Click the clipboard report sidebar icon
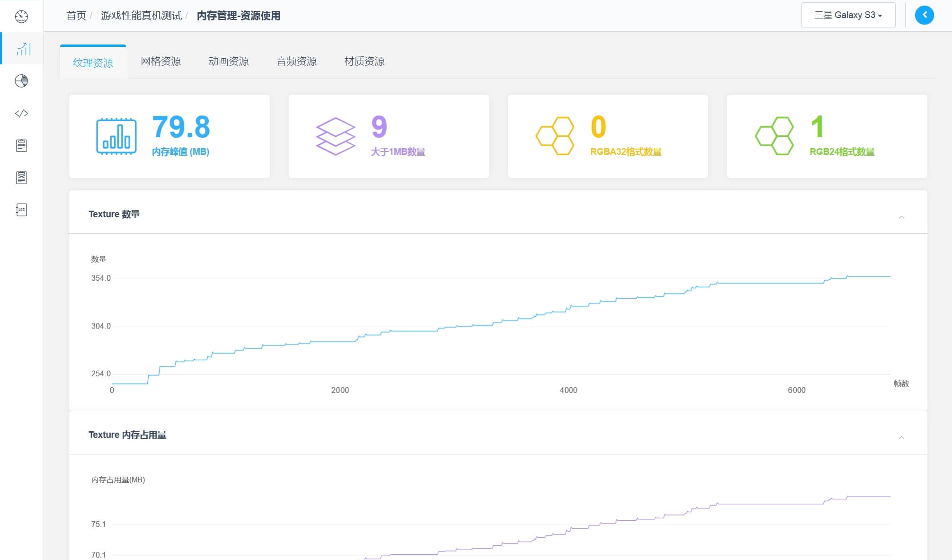The height and width of the screenshot is (560, 952). pyautogui.click(x=21, y=145)
